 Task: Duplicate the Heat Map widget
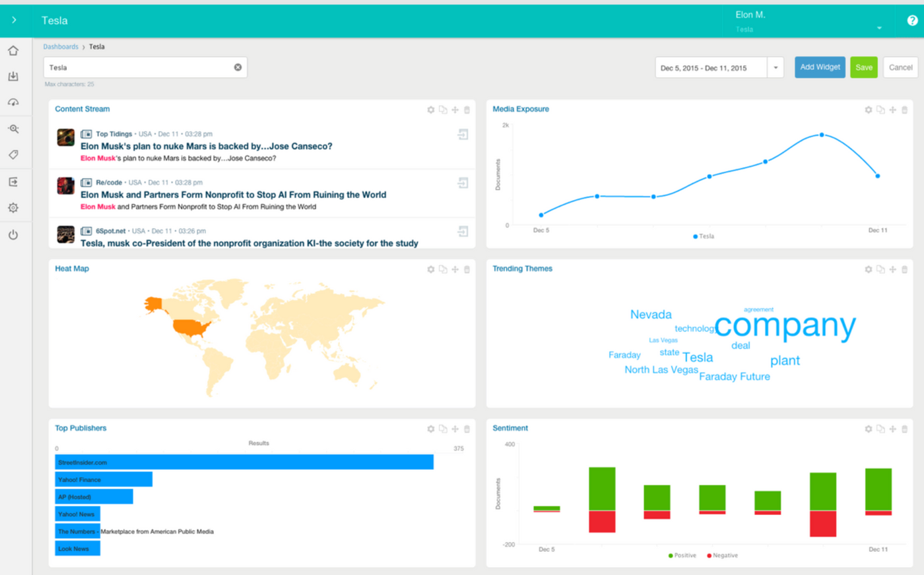pyautogui.click(x=443, y=269)
